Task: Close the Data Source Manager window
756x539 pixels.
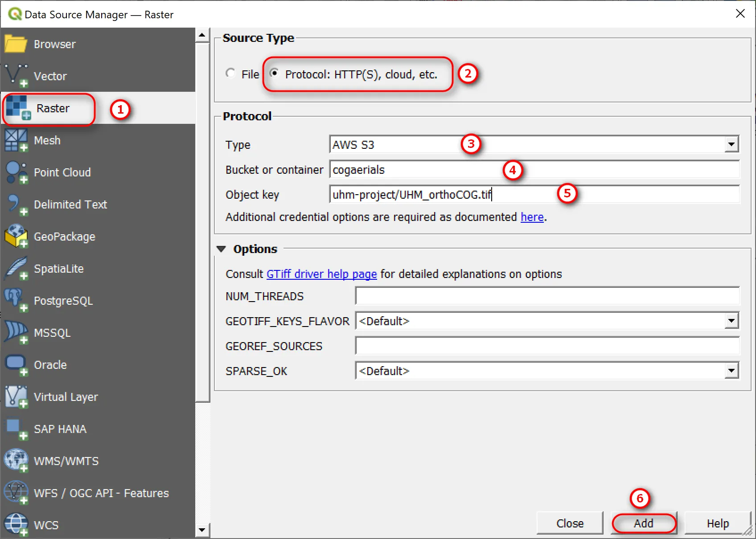Action: tap(740, 14)
